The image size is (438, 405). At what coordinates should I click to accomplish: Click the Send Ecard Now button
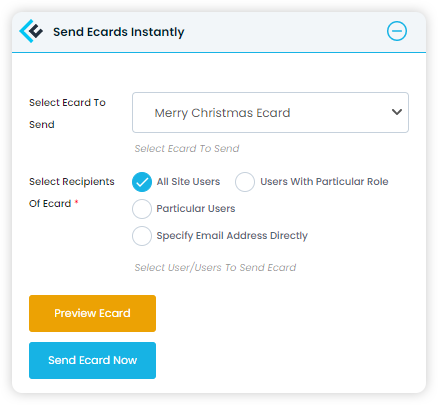[x=92, y=360]
